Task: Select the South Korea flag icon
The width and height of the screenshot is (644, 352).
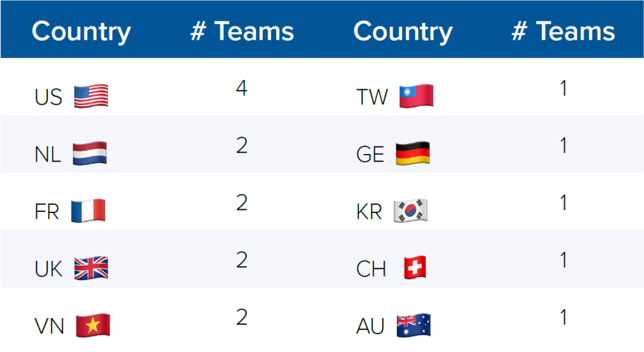Action: [x=410, y=211]
